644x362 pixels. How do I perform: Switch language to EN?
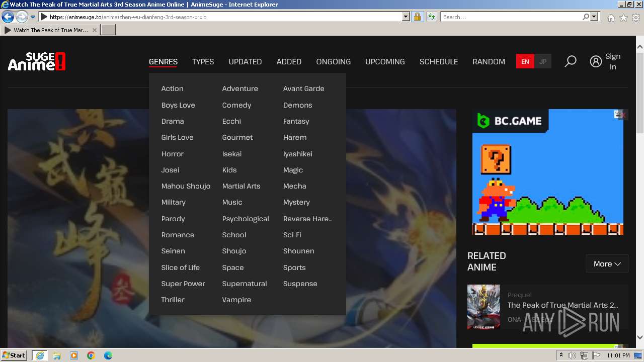click(525, 61)
